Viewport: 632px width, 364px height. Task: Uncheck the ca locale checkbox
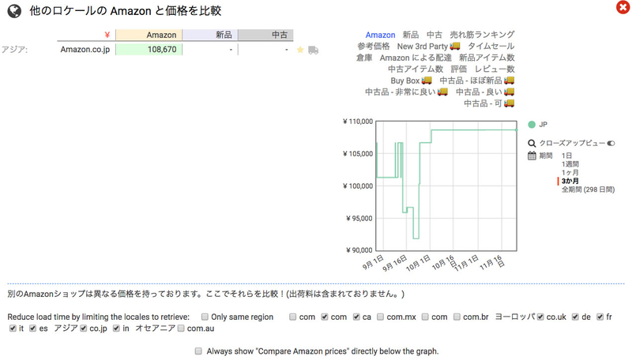356,317
